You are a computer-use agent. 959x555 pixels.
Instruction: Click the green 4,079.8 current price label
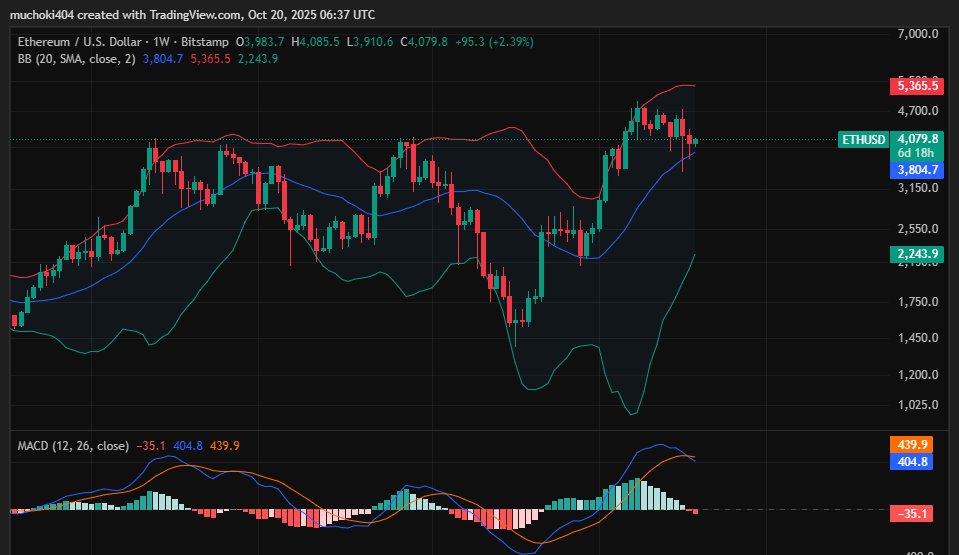[x=917, y=139]
